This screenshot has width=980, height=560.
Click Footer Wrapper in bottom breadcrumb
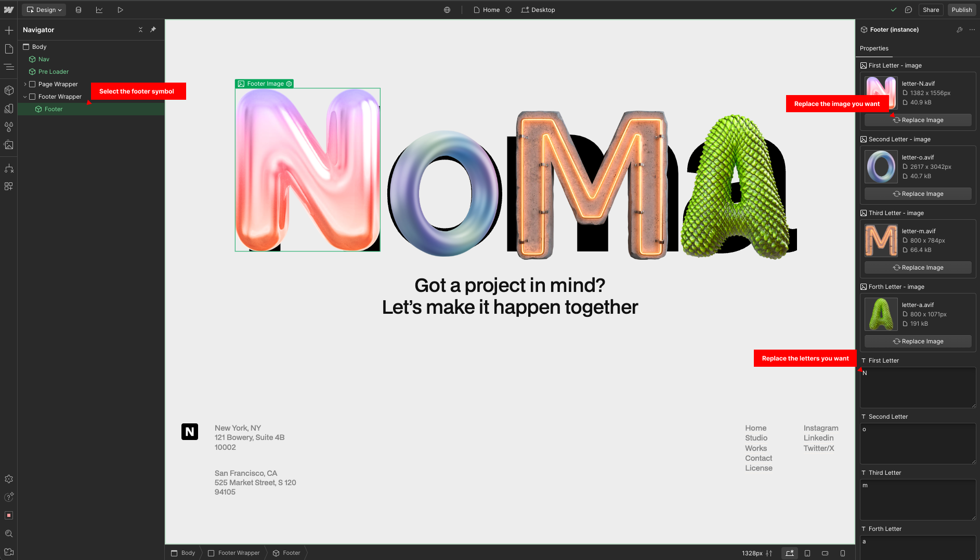point(233,553)
